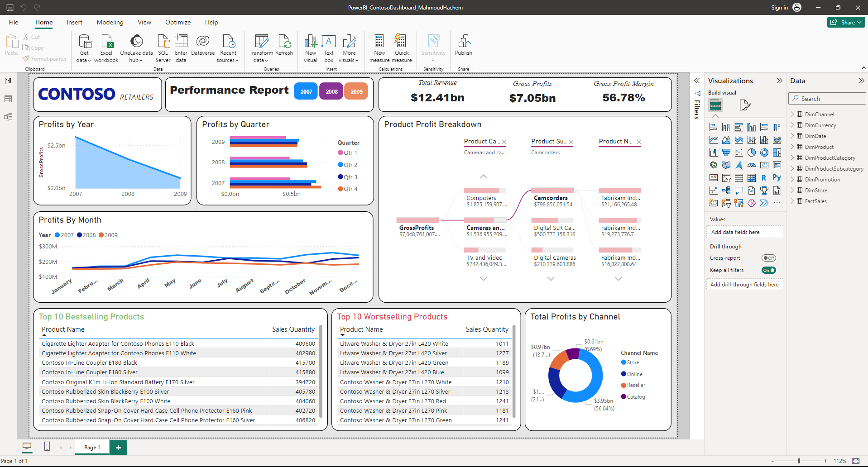Viewport: 868px width, 467px height.
Task: Click the New measure button
Action: [x=379, y=48]
